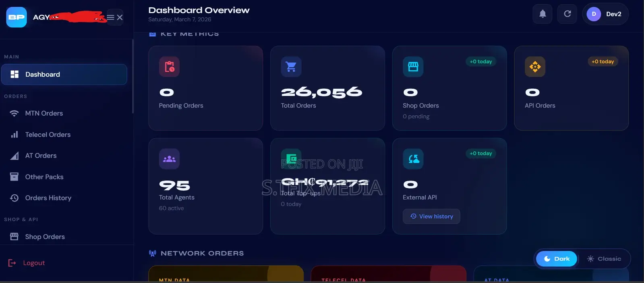Screen dimensions: 644x283
Task: Open Shop Orders in sidebar
Action: coord(64,237)
